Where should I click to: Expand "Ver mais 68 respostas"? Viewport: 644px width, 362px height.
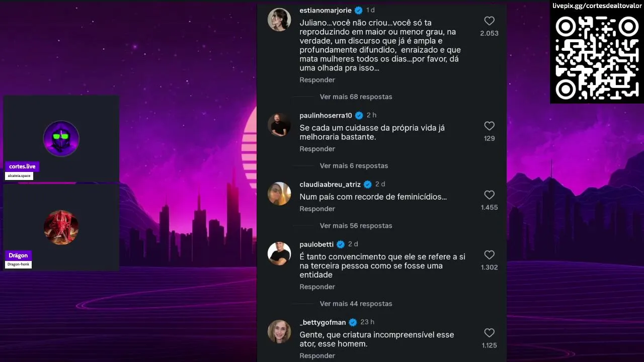click(x=356, y=97)
